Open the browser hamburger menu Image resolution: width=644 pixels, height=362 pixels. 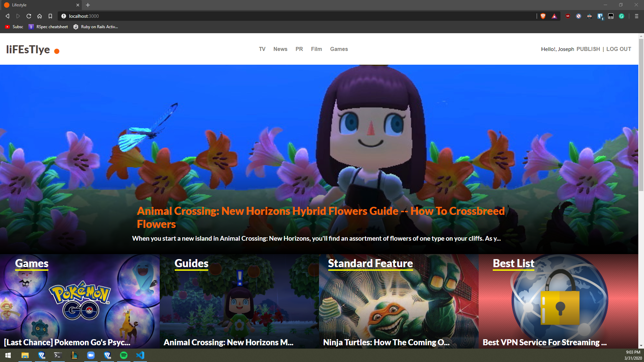click(636, 16)
